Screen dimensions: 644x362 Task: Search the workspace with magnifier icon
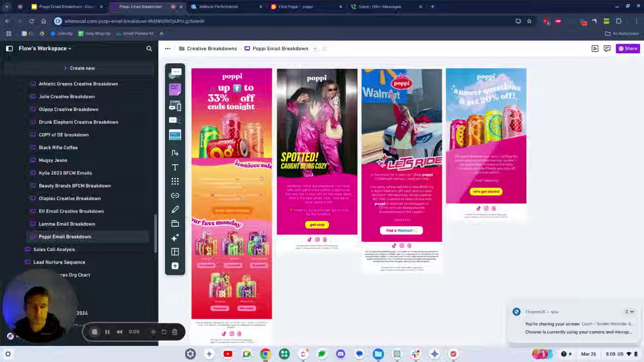click(149, 48)
